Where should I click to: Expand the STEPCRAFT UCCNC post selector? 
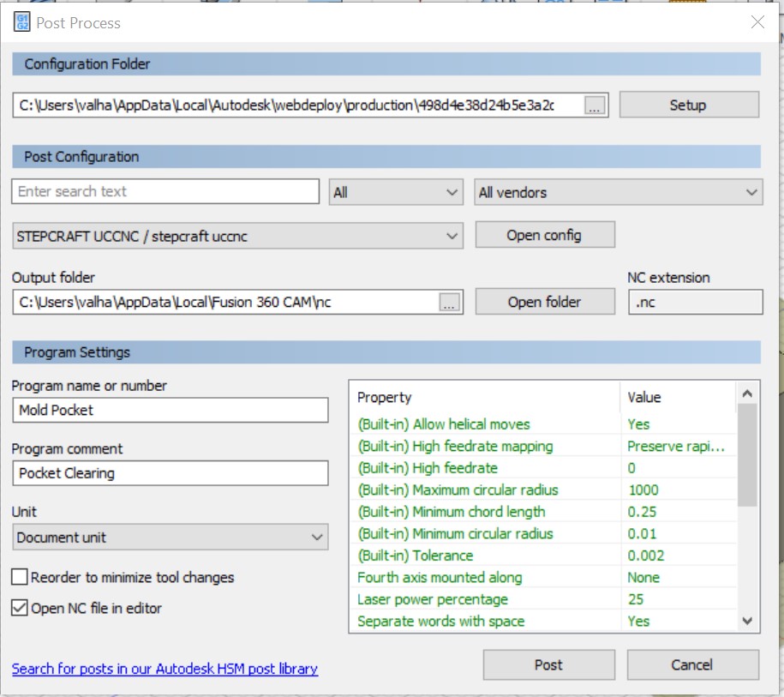pos(237,236)
